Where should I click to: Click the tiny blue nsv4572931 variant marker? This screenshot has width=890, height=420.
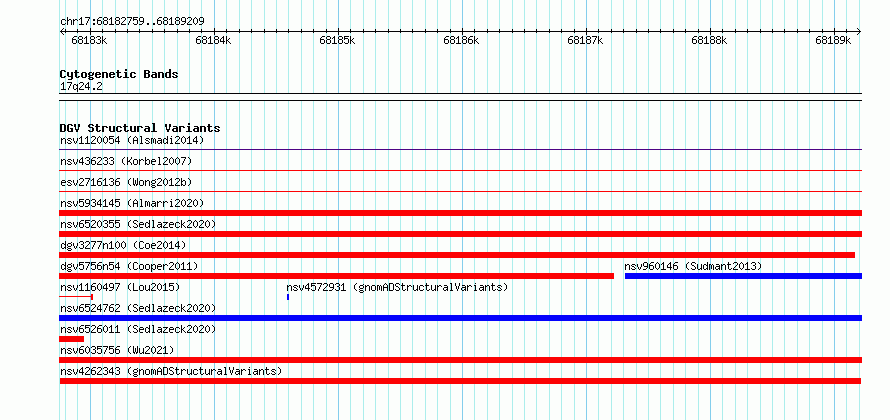pos(288,297)
